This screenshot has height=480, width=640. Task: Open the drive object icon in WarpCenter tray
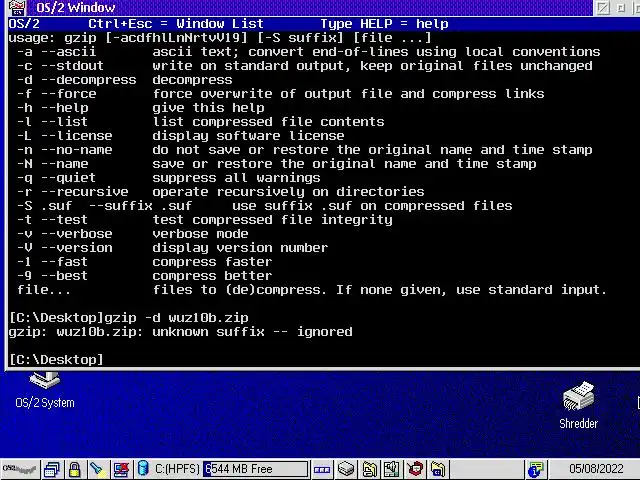345,469
